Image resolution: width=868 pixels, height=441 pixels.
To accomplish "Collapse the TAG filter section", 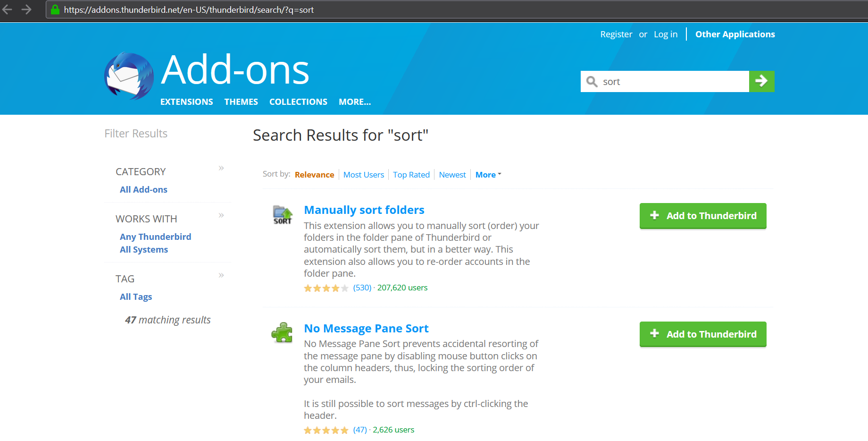I will point(221,275).
